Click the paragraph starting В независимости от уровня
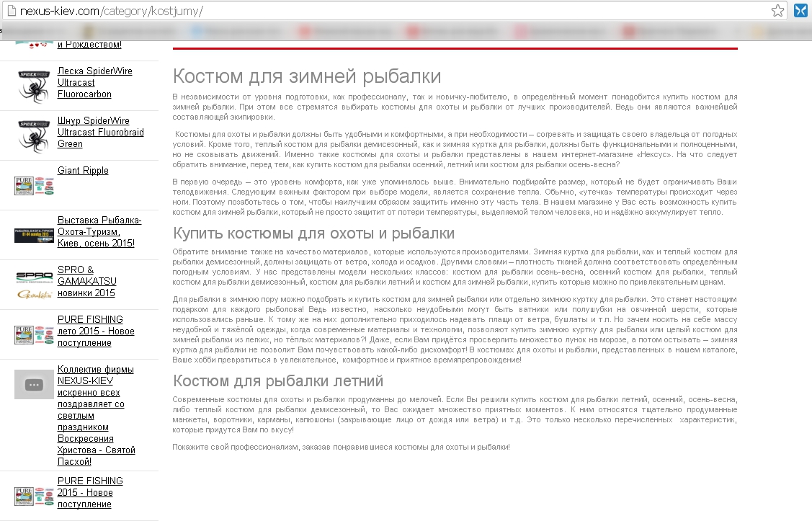The width and height of the screenshot is (812, 521). pos(455,107)
